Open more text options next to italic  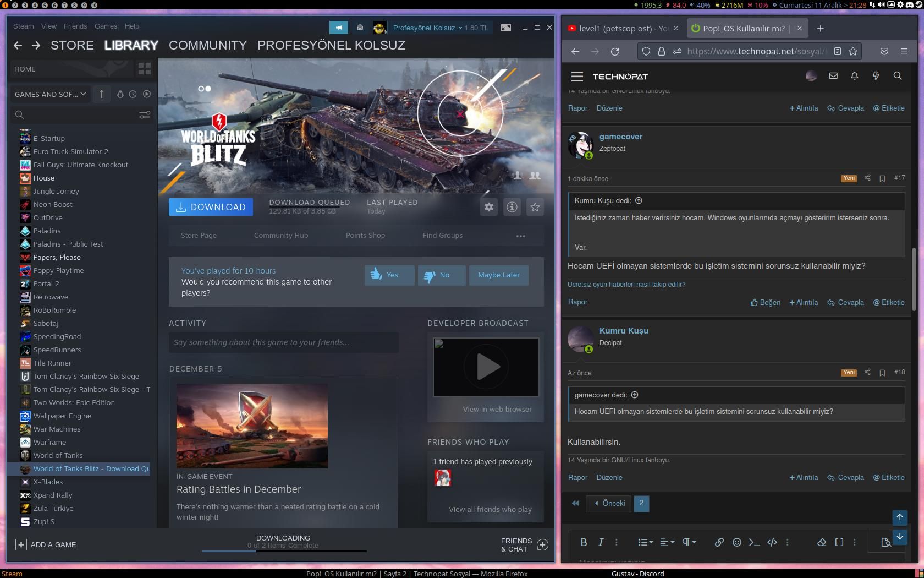617,542
